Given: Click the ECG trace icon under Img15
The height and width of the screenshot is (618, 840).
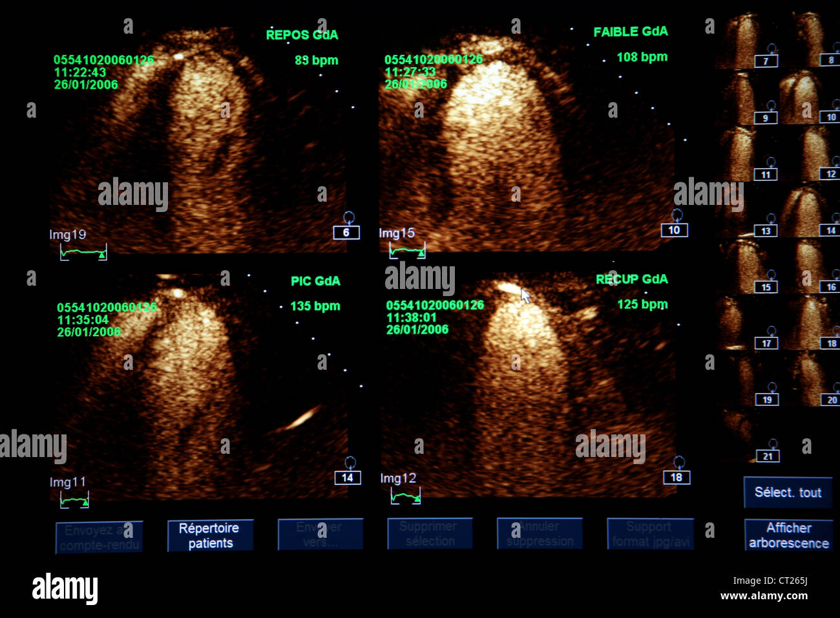Looking at the screenshot, I should pyautogui.click(x=407, y=251).
